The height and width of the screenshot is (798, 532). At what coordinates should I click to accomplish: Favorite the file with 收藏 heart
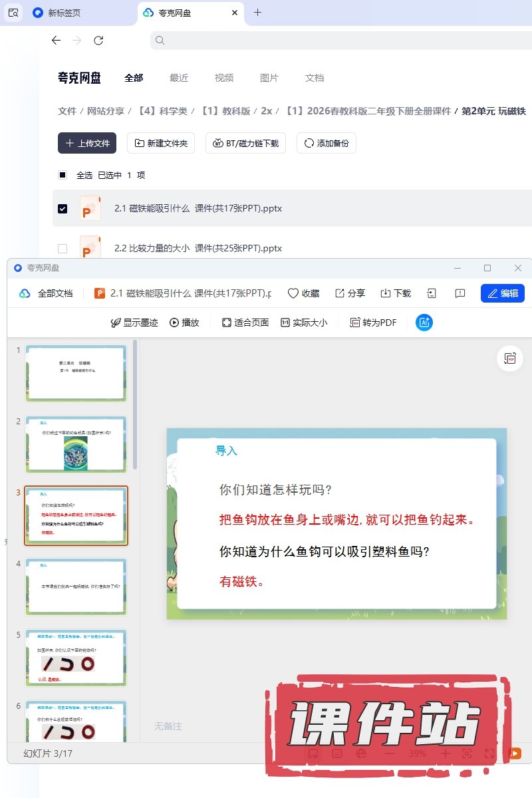303,293
